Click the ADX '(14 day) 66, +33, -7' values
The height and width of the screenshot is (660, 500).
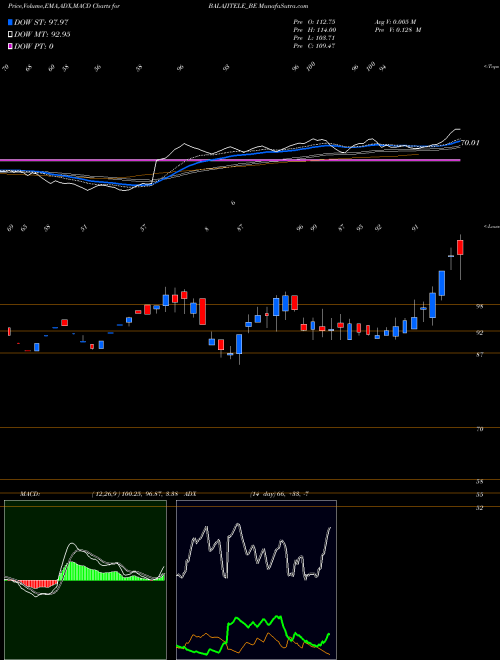click(279, 494)
